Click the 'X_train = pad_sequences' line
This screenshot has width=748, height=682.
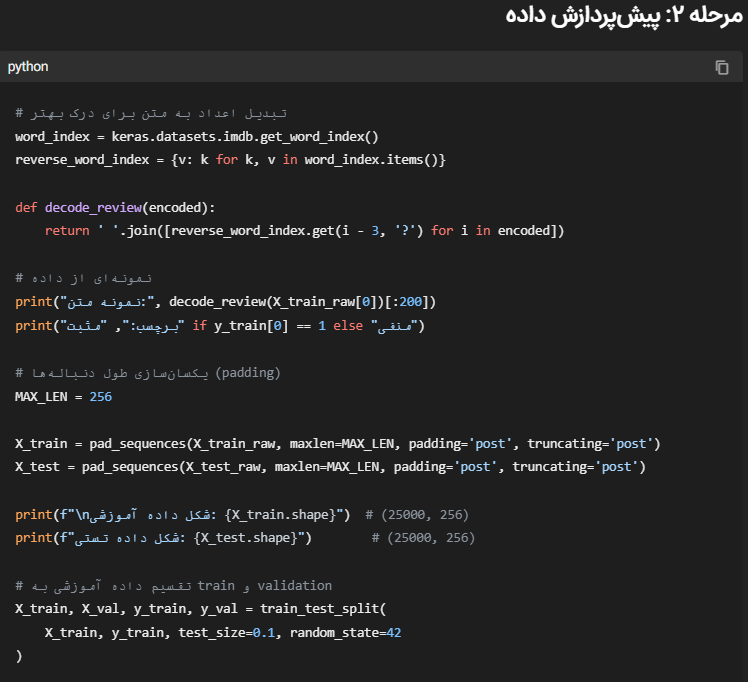[x=337, y=444]
